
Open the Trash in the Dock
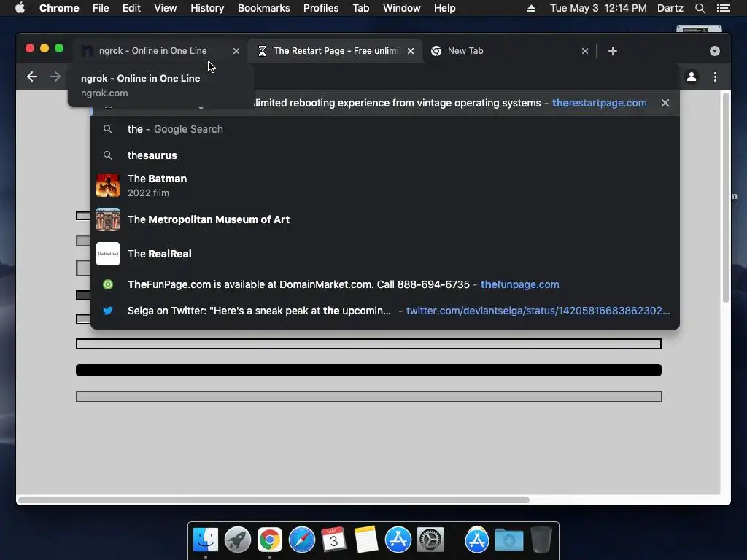541,540
